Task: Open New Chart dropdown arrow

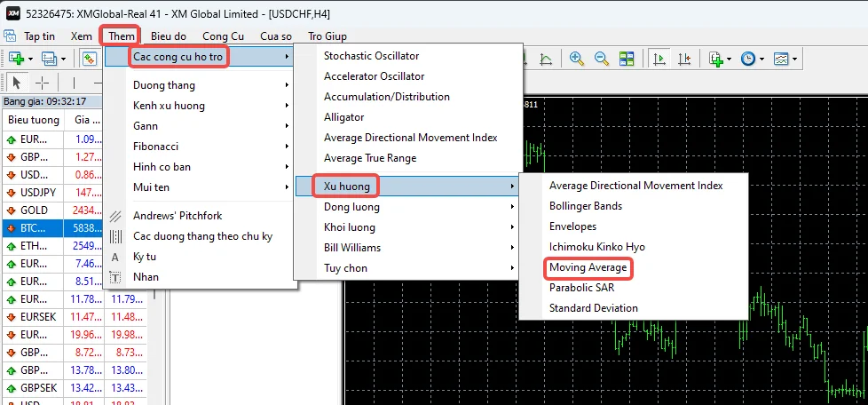Action: (x=30, y=60)
